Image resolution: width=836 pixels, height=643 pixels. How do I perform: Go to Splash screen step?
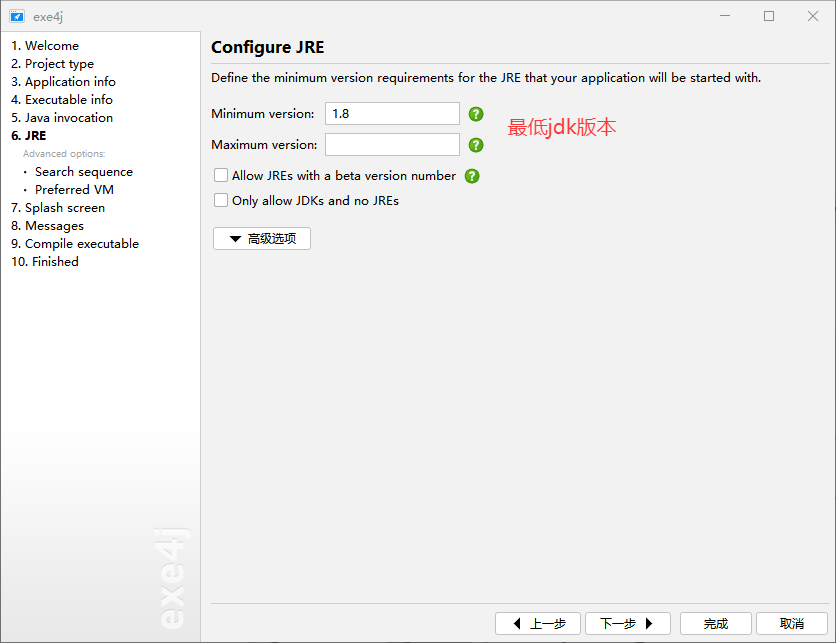click(58, 208)
